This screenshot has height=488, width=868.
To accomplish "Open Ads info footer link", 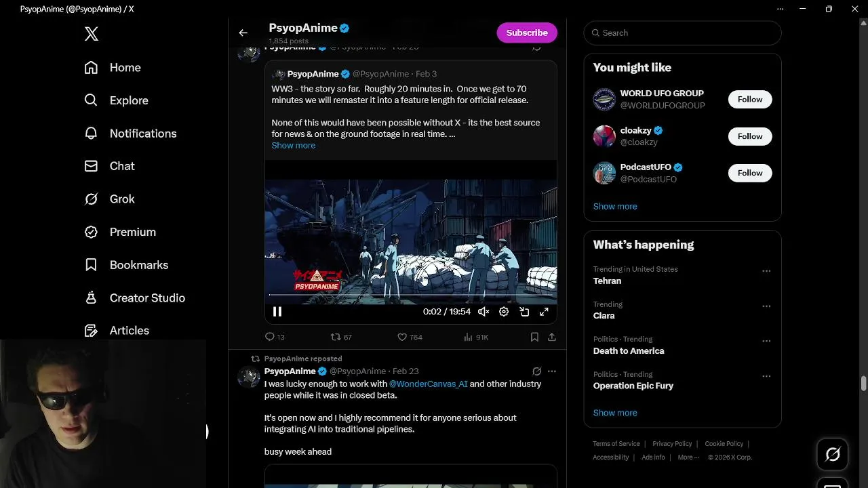I will point(653,457).
